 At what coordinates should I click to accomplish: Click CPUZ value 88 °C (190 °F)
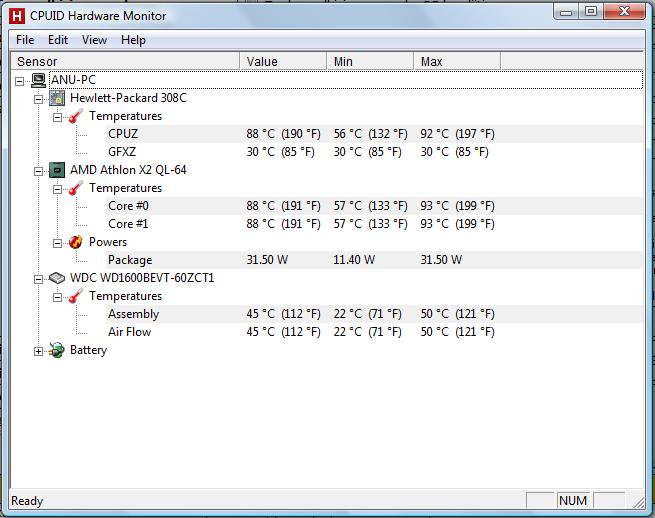click(x=283, y=134)
